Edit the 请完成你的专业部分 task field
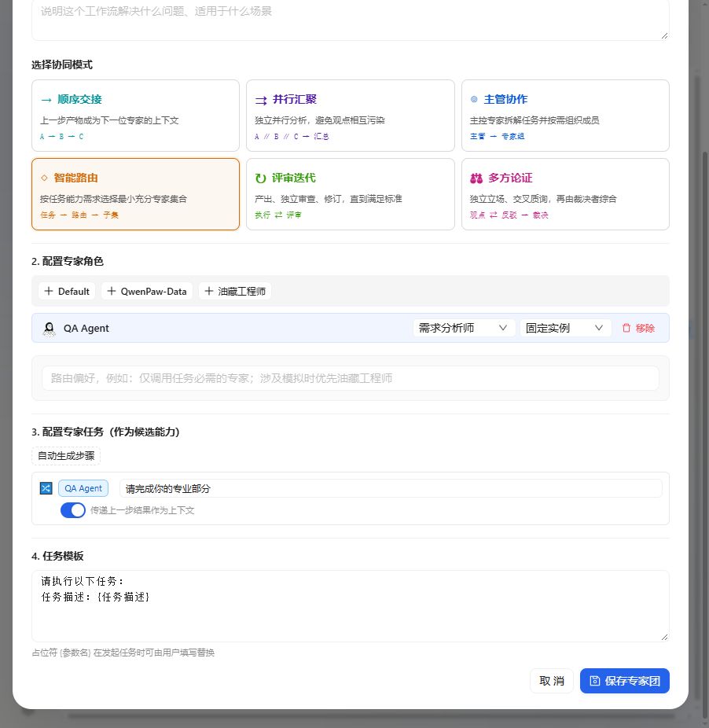This screenshot has width=709, height=728. coord(391,488)
